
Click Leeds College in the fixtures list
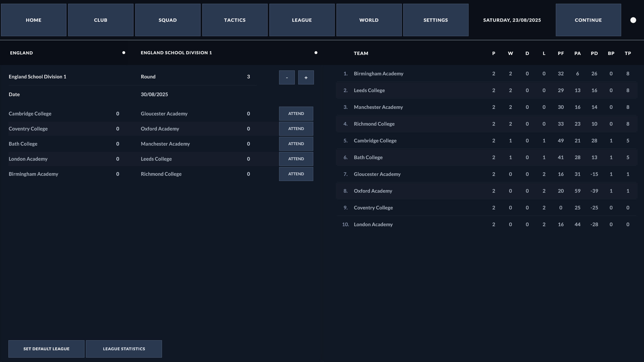pyautogui.click(x=156, y=159)
